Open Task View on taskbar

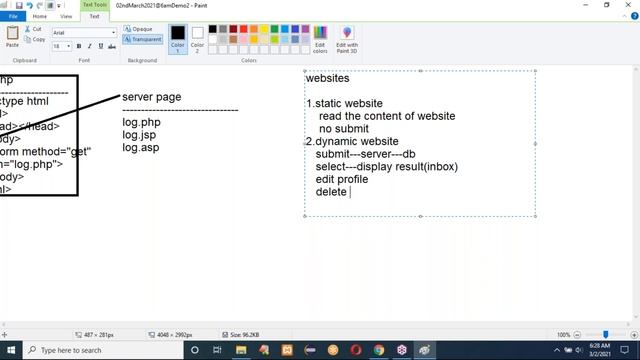tap(217, 350)
